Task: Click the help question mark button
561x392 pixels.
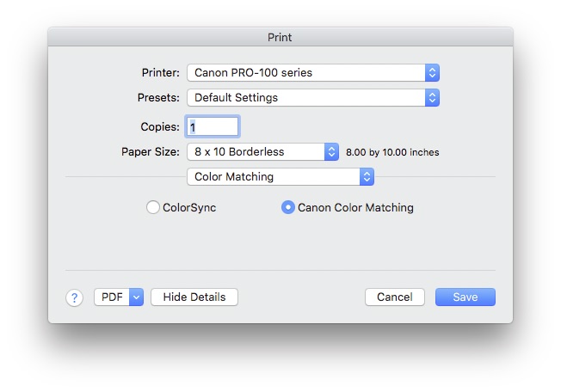Action: pyautogui.click(x=74, y=297)
